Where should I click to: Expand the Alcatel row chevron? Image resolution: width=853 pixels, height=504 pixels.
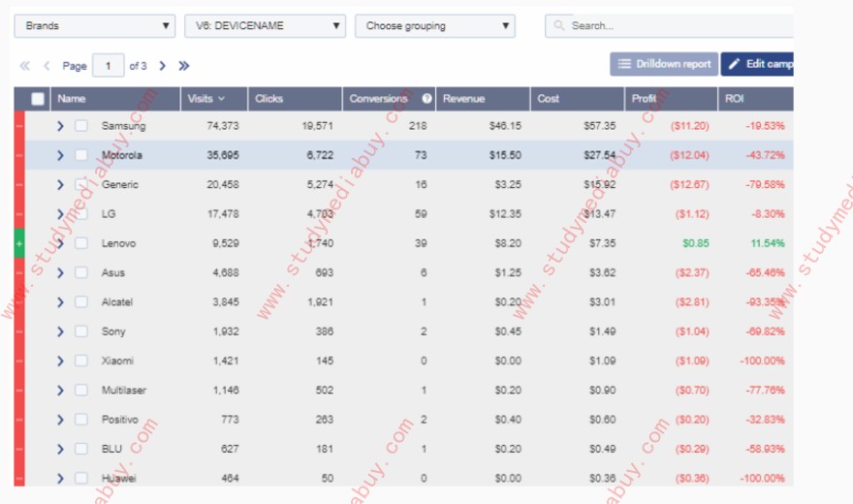tap(60, 301)
